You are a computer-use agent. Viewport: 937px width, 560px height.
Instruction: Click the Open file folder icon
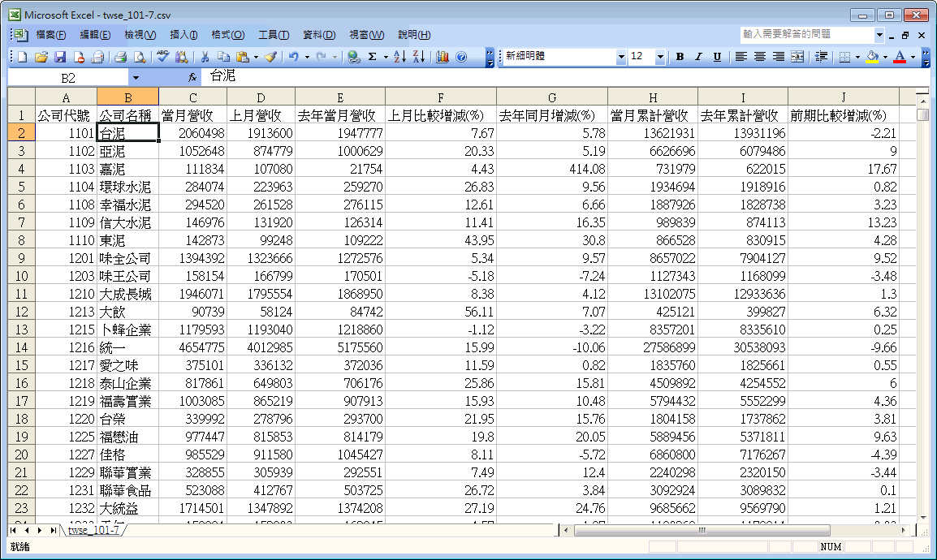[41, 57]
